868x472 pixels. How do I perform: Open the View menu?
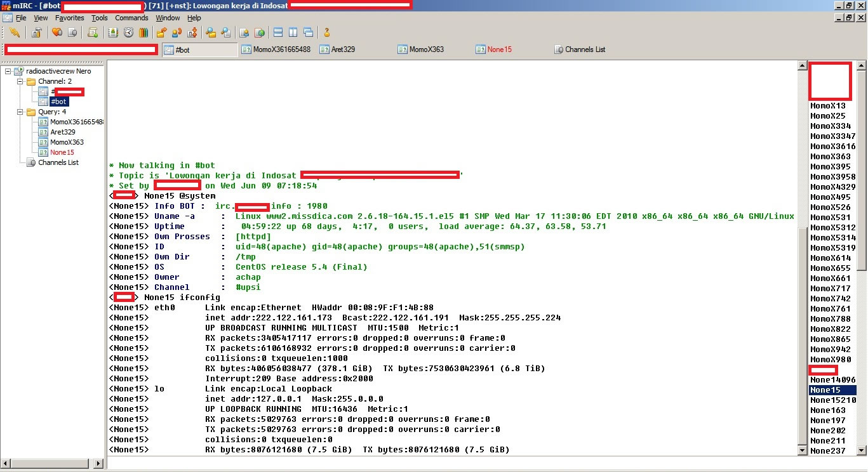(x=41, y=18)
